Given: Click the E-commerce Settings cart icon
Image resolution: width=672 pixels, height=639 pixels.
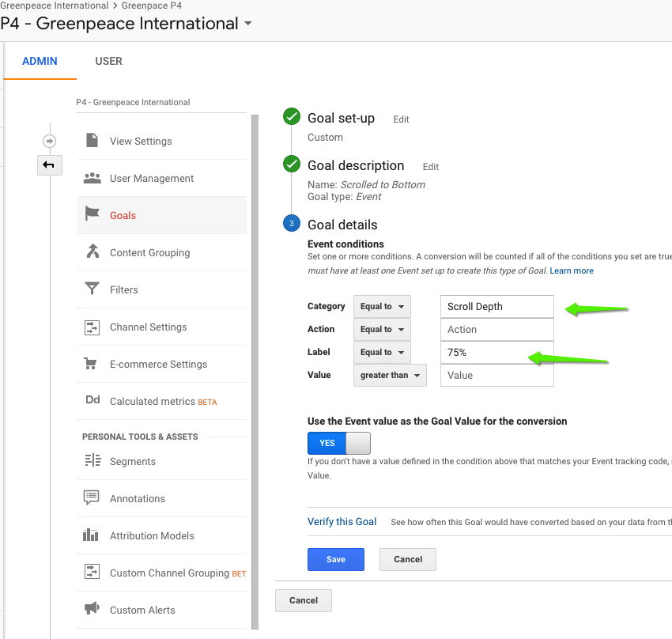Looking at the screenshot, I should click(90, 364).
